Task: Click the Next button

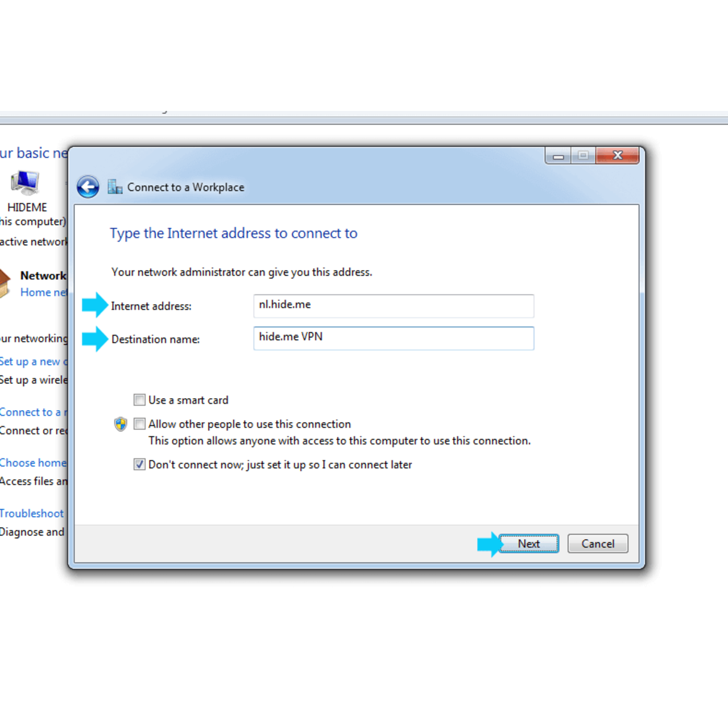Action: click(528, 544)
